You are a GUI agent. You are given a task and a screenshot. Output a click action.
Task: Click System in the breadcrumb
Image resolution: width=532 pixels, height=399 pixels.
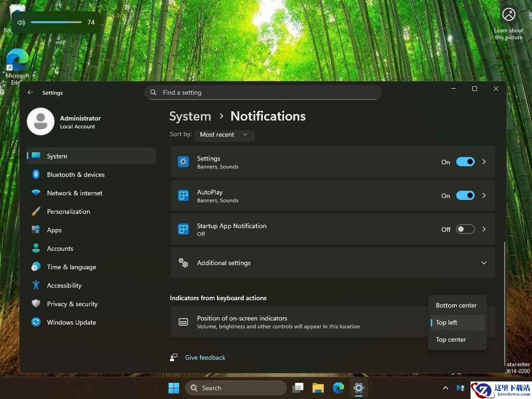tap(190, 116)
